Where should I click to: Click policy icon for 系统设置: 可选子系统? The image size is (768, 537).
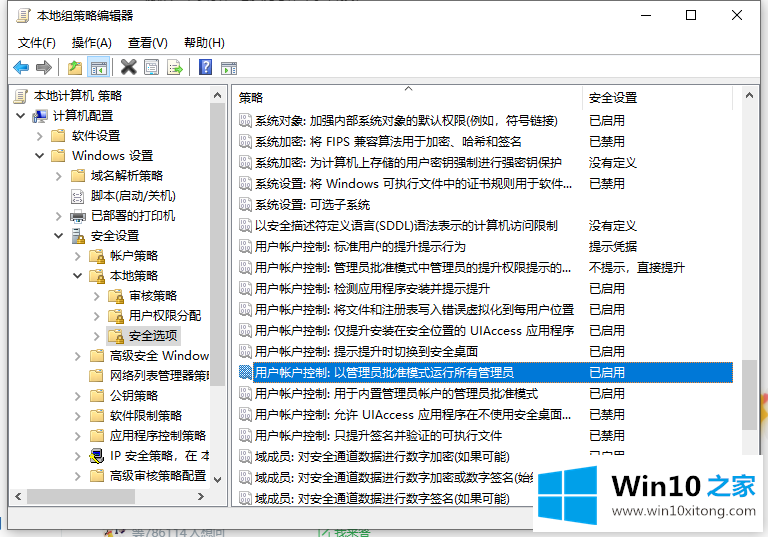245,204
